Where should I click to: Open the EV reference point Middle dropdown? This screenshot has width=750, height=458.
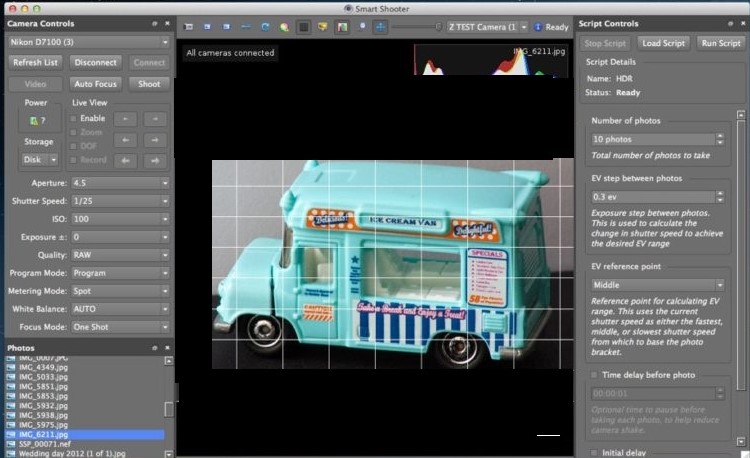658,285
